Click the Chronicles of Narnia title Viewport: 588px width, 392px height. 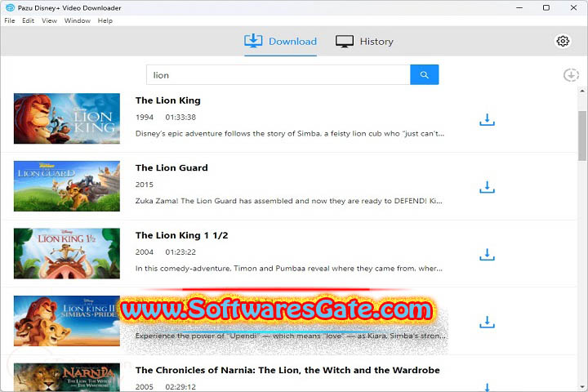pyautogui.click(x=287, y=370)
